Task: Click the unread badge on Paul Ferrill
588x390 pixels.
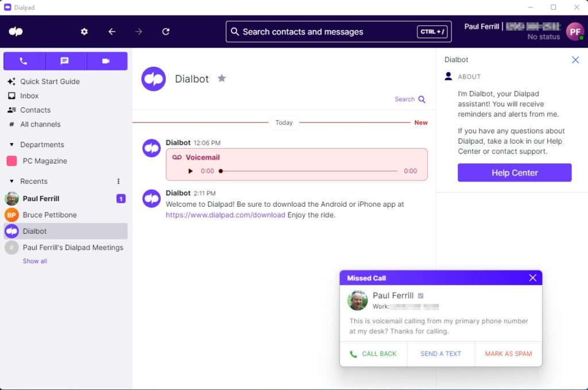Action: (121, 198)
